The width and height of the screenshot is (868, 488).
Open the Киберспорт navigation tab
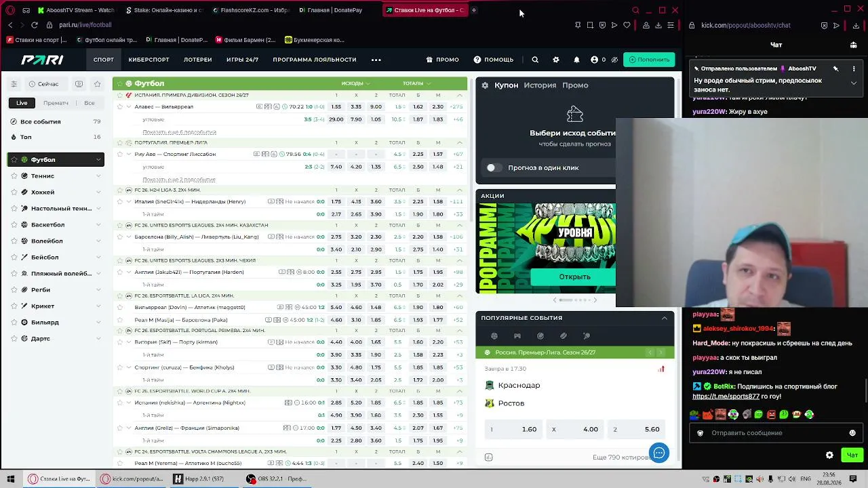pos(149,60)
